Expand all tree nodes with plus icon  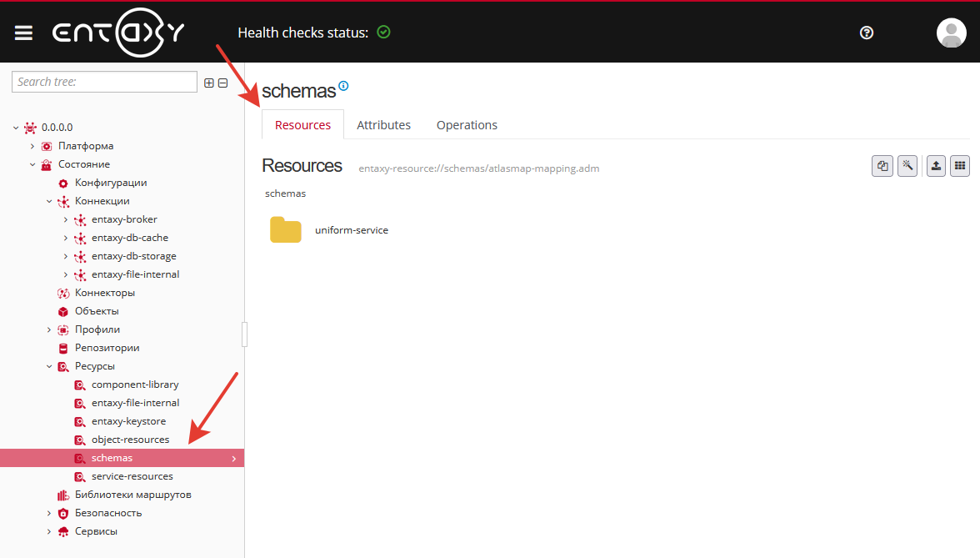[209, 83]
